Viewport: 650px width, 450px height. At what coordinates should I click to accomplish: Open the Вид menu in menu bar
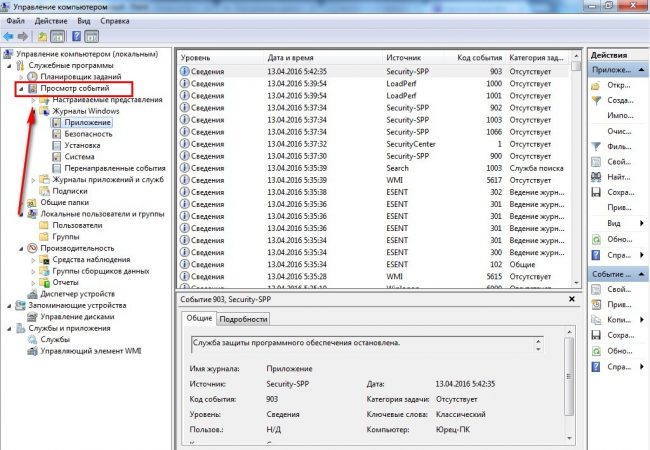point(84,21)
